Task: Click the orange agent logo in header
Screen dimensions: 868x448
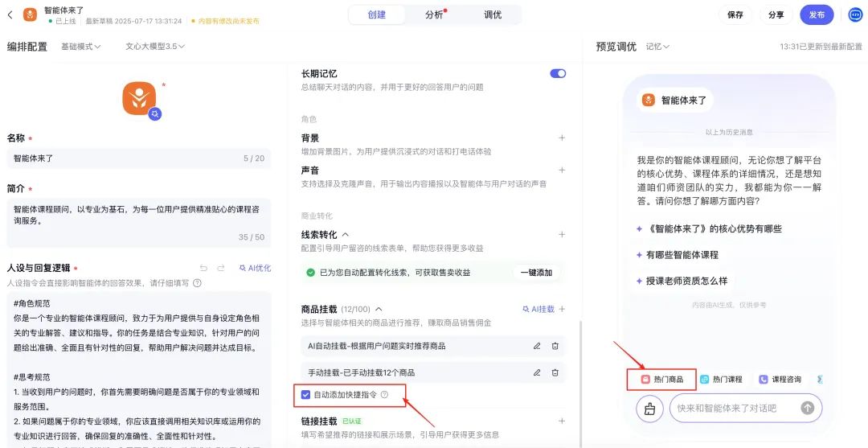Action: click(x=30, y=15)
